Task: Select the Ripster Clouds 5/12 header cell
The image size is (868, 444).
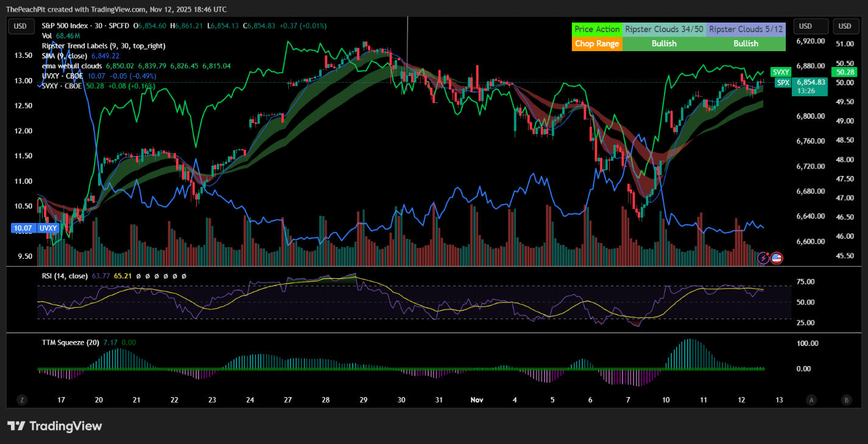Action: (746, 29)
